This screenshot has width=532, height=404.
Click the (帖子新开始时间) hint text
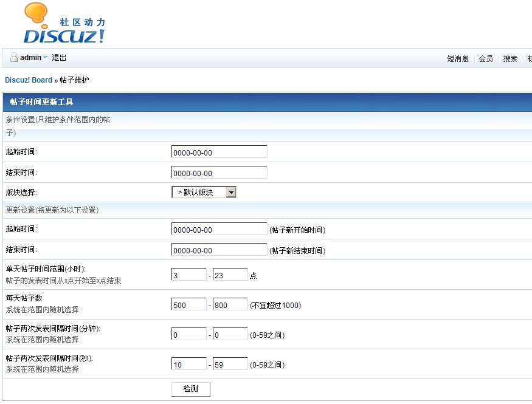[297, 230]
